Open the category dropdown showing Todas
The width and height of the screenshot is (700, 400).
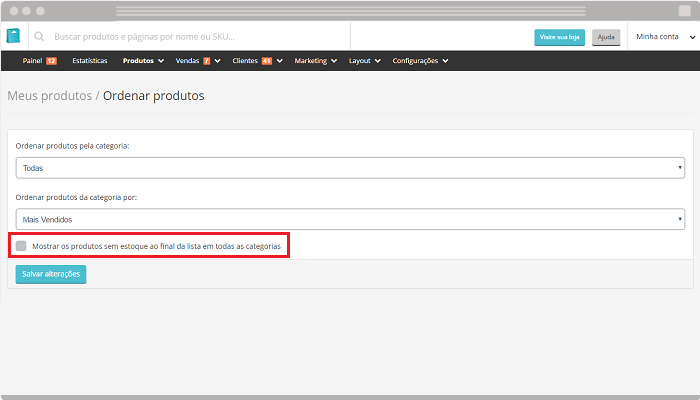pyautogui.click(x=350, y=168)
